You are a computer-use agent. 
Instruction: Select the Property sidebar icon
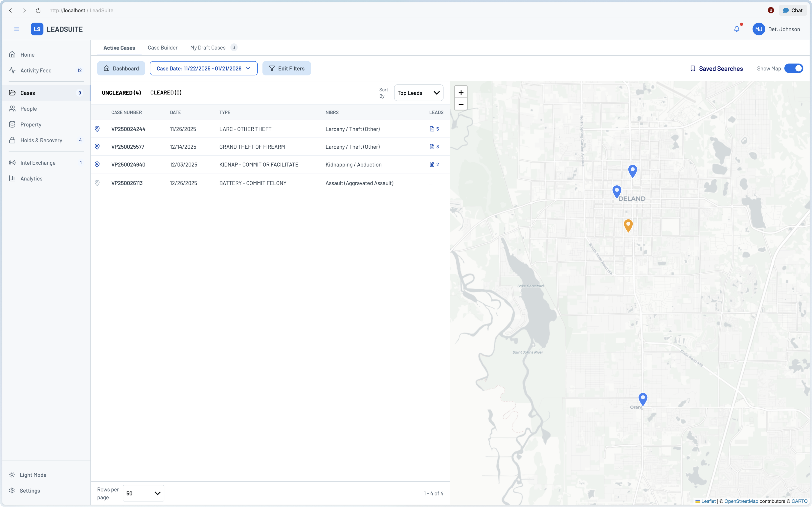(12, 124)
